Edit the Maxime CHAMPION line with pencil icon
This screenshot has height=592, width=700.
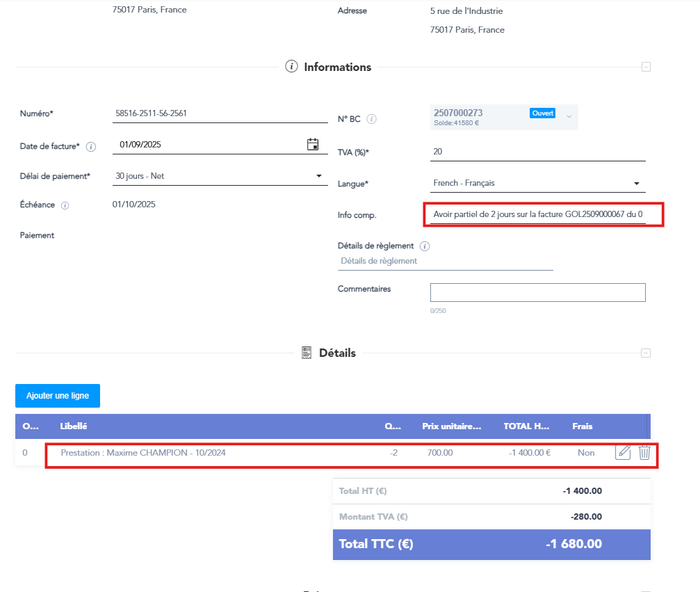pyautogui.click(x=623, y=453)
